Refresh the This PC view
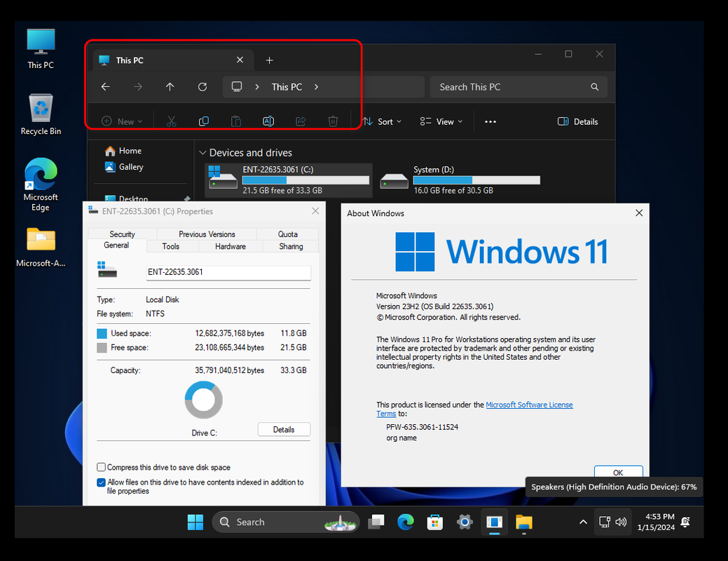The width and height of the screenshot is (728, 561). 202,87
